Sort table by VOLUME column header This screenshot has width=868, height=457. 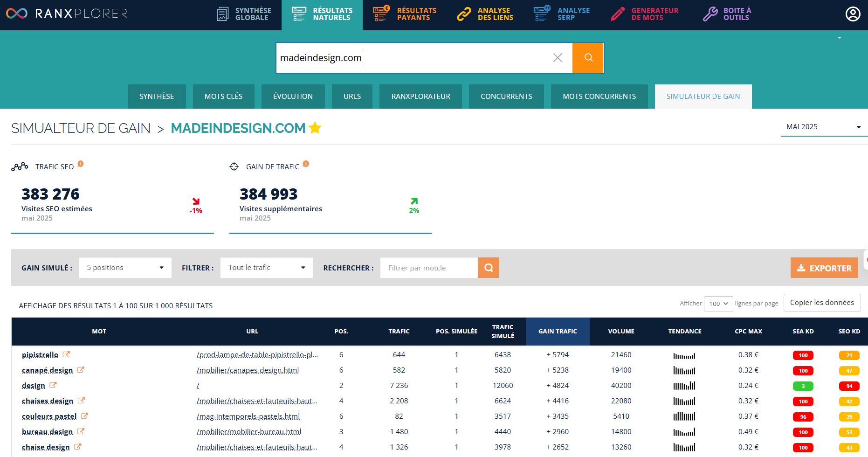(x=621, y=332)
